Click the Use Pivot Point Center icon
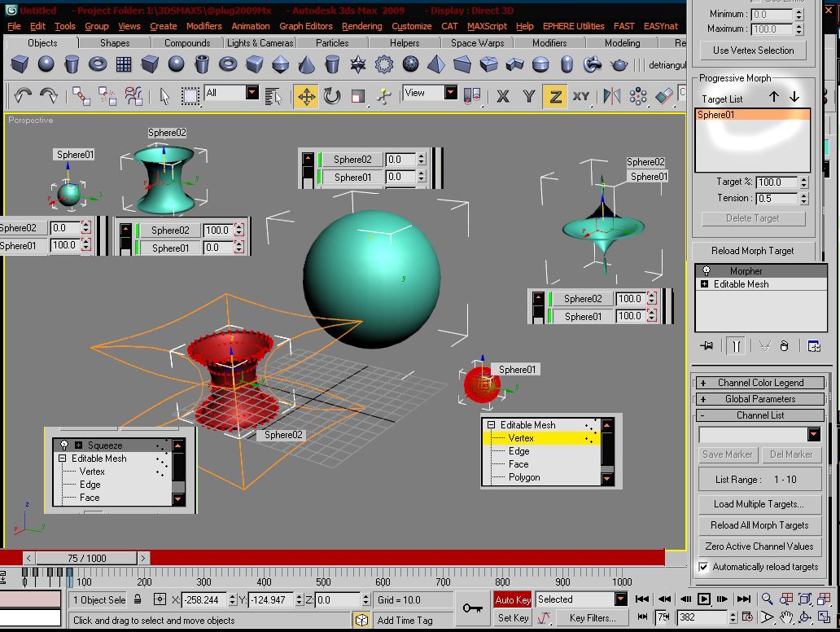Viewport: 840px width, 632px height. pos(472,96)
